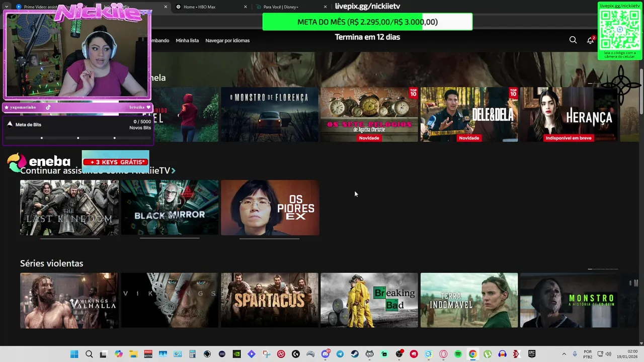
Task: Open Task View on taskbar
Action: pyautogui.click(x=103, y=354)
